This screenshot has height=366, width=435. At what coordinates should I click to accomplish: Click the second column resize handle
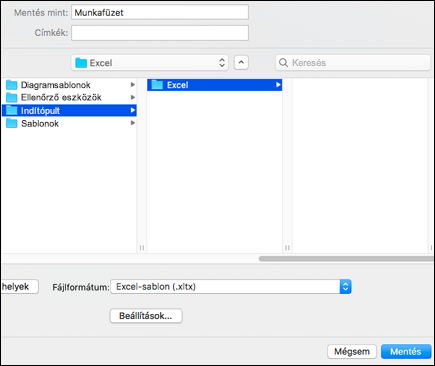tap(287, 248)
